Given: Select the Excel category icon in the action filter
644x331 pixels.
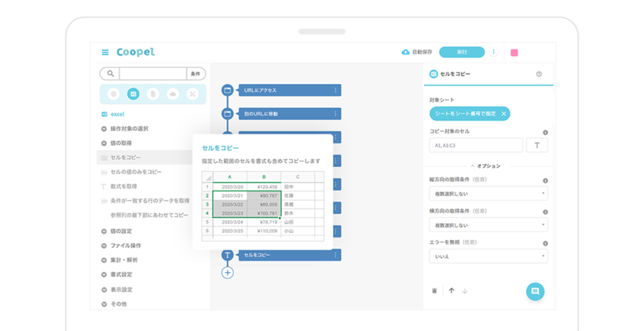Looking at the screenshot, I should click(x=133, y=94).
